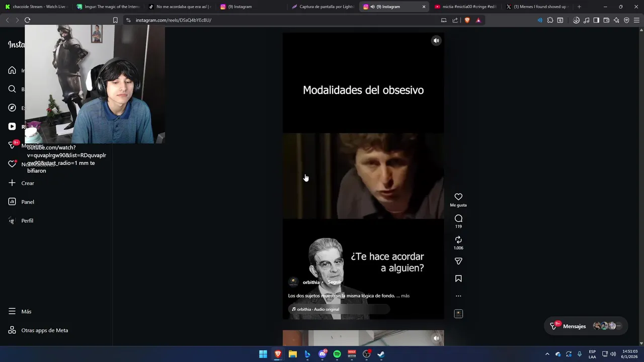Like the reel with Me gusta heart
This screenshot has width=644, height=362.
coord(458,197)
